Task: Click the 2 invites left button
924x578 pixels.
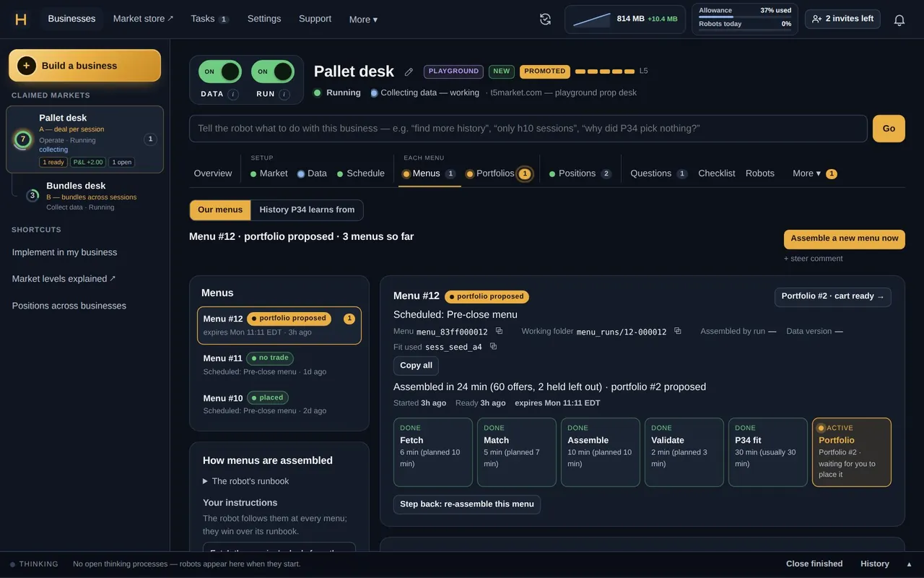Action: [x=842, y=19]
